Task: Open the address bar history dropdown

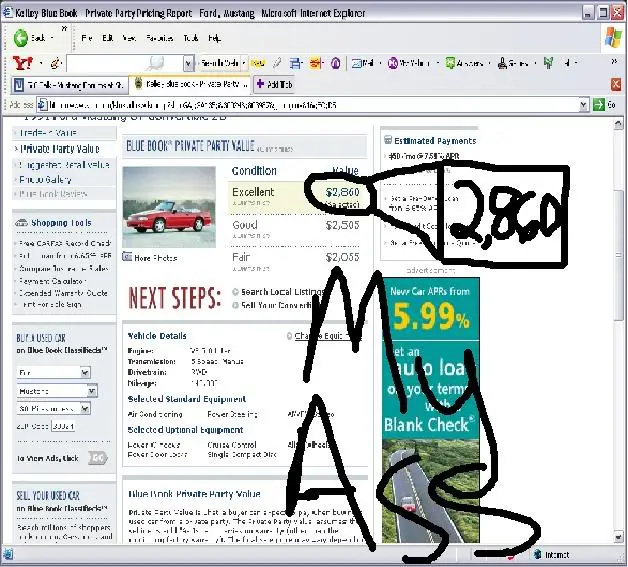Action: point(584,105)
